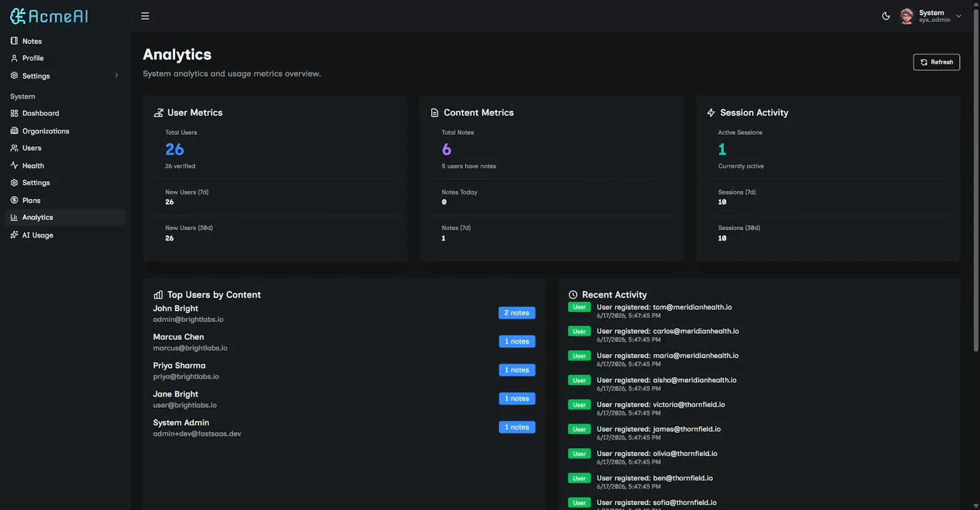
Task: Click the 'Currently active' label
Action: 741,166
